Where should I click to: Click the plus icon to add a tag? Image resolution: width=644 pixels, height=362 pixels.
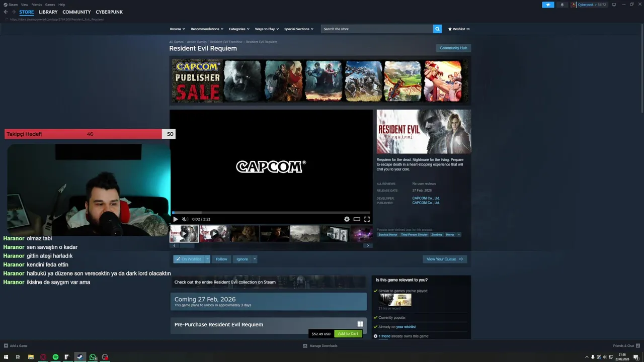tap(458, 235)
